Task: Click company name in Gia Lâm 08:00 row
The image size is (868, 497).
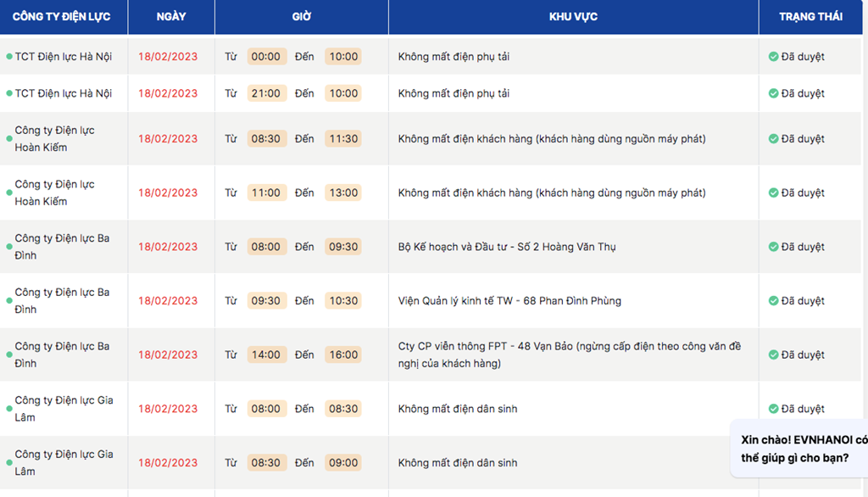Action: click(64, 409)
